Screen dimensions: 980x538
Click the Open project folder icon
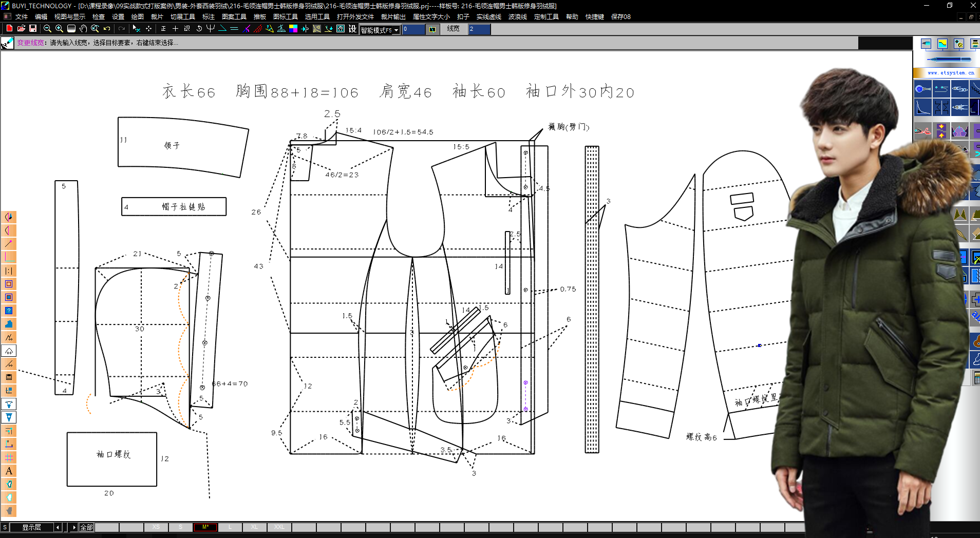21,29
